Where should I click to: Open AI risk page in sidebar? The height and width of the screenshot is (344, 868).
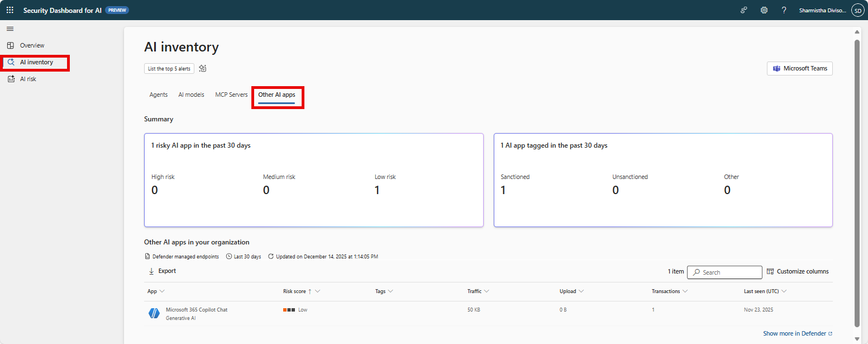28,79
